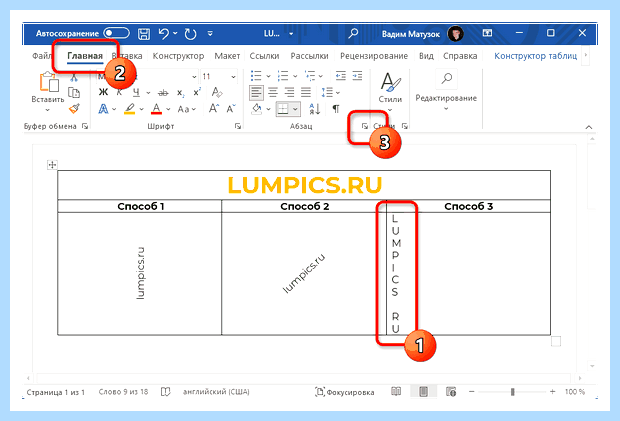Open ribbon display options icon

pyautogui.click(x=487, y=33)
